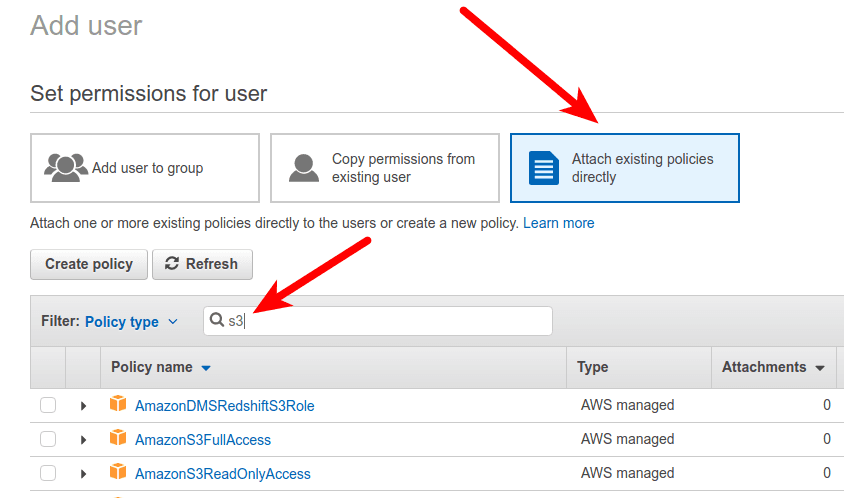Choose Copy permissions from existing user

(385, 168)
